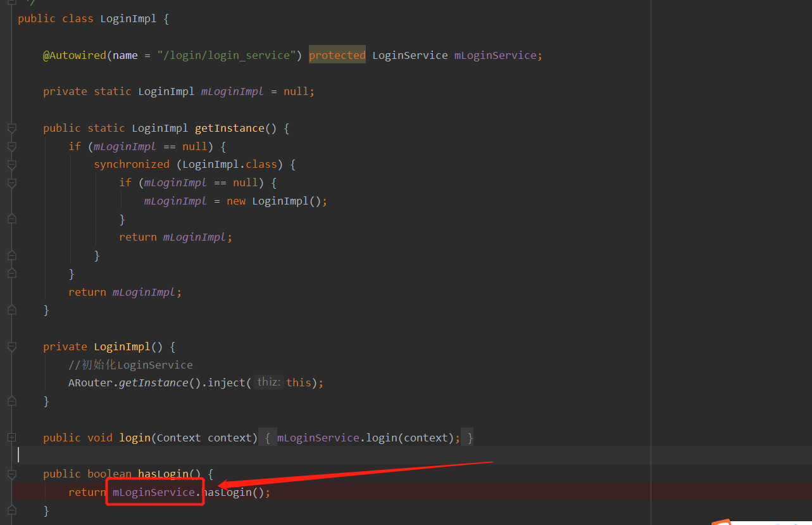Image resolution: width=812 pixels, height=525 pixels.
Task: Click the "inject" method call
Action: [x=227, y=383]
